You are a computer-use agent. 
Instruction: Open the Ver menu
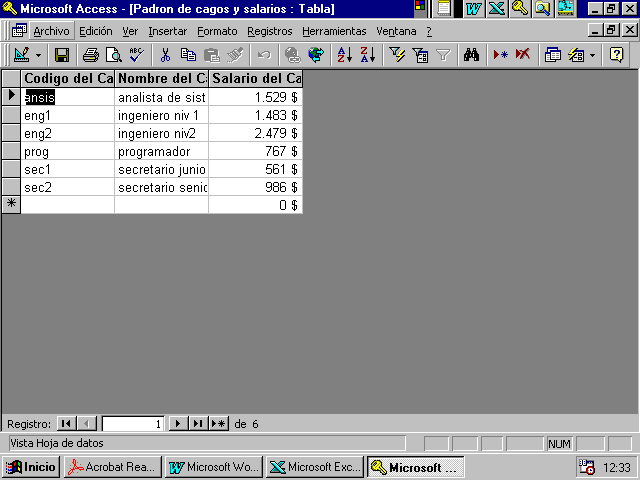point(130,31)
